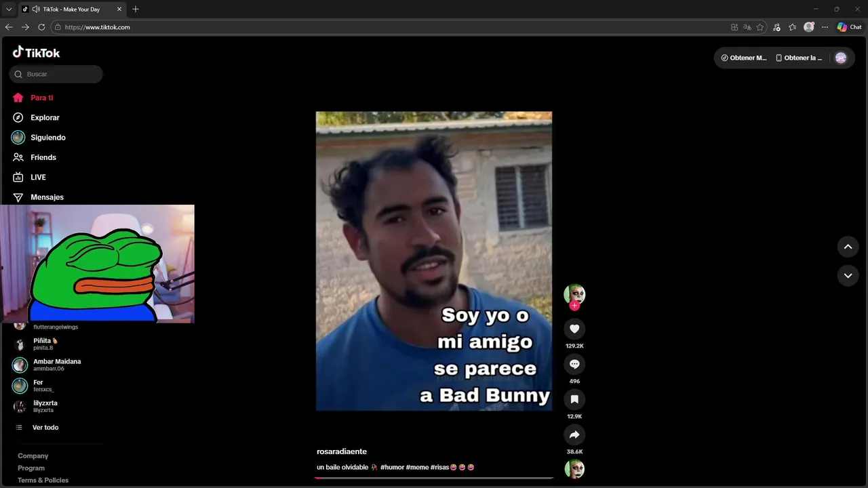Click the Buscar search field
868x488 pixels.
point(56,74)
